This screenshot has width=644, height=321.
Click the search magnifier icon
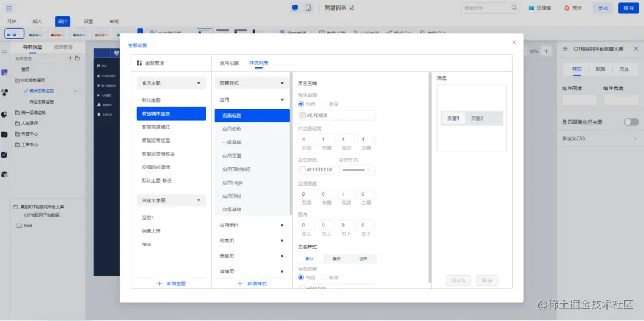[x=514, y=7]
